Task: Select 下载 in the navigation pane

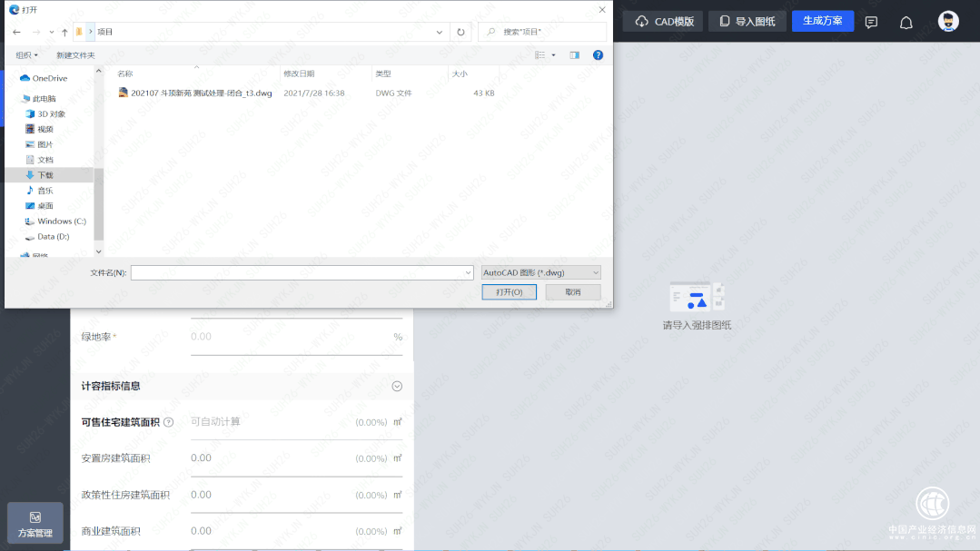Action: coord(45,175)
